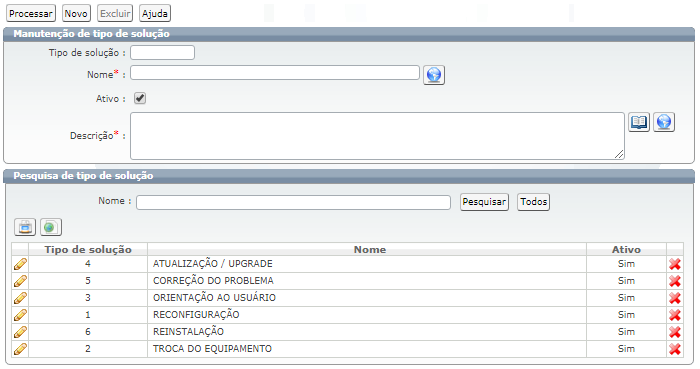700x369 pixels.
Task: Open the book icon beside Descrição
Action: pos(639,122)
